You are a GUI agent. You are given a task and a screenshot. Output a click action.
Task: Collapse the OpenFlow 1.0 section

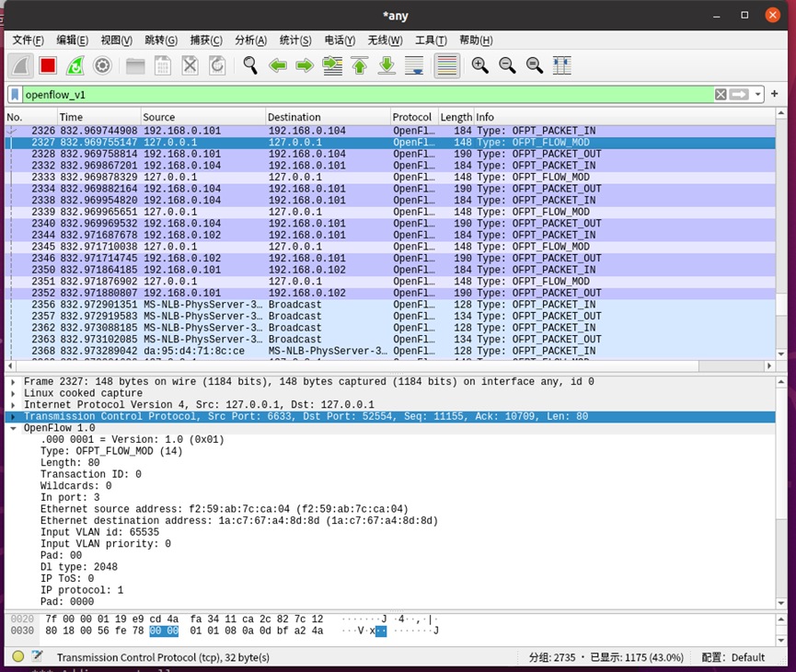click(13, 428)
